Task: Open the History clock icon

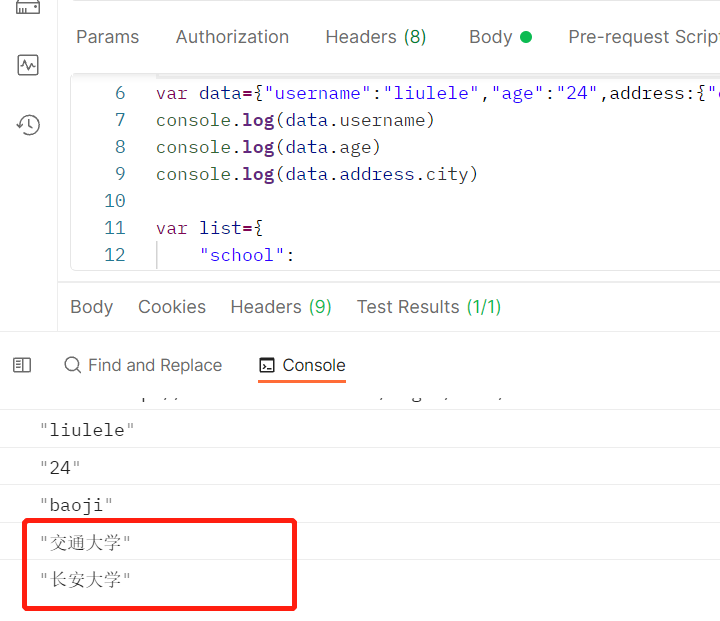Action: click(x=28, y=125)
